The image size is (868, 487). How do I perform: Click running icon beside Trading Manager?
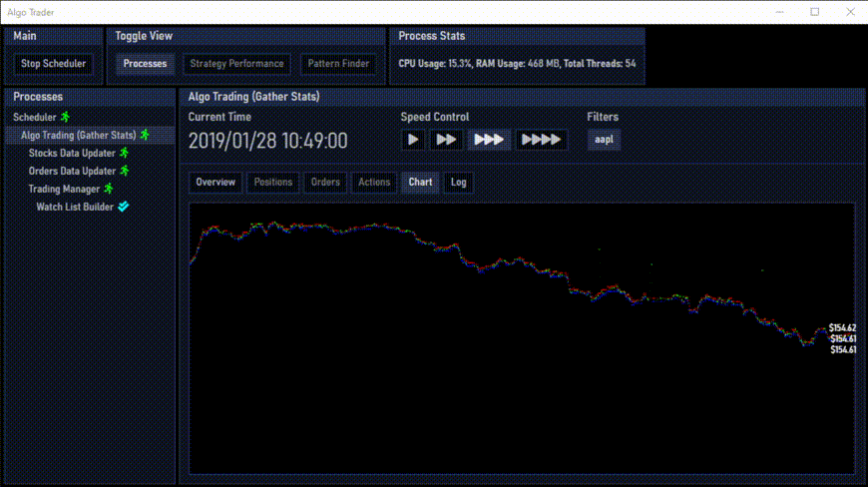(109, 189)
